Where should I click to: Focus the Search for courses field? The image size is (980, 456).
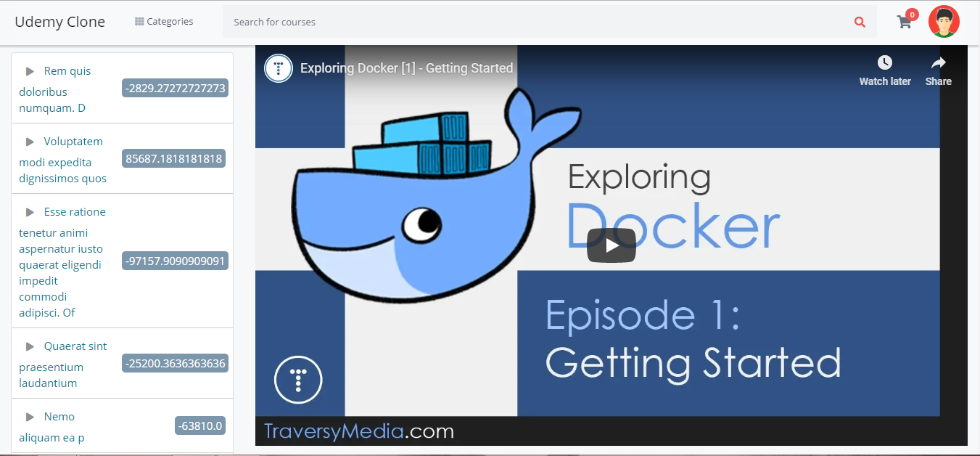pyautogui.click(x=538, y=22)
